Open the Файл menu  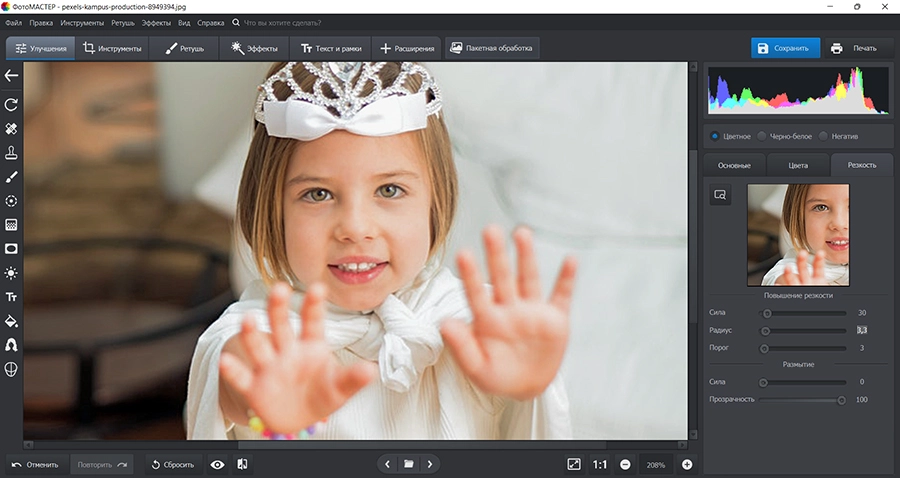point(13,23)
